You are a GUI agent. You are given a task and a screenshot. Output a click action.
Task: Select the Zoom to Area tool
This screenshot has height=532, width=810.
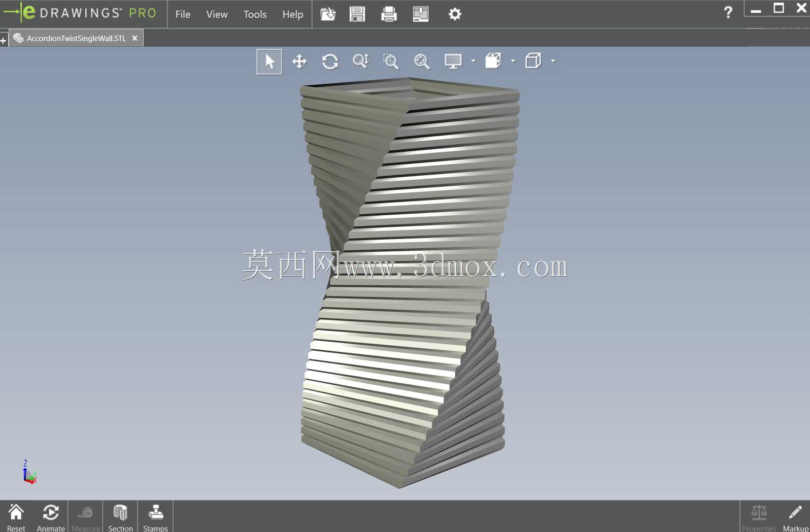pyautogui.click(x=391, y=62)
